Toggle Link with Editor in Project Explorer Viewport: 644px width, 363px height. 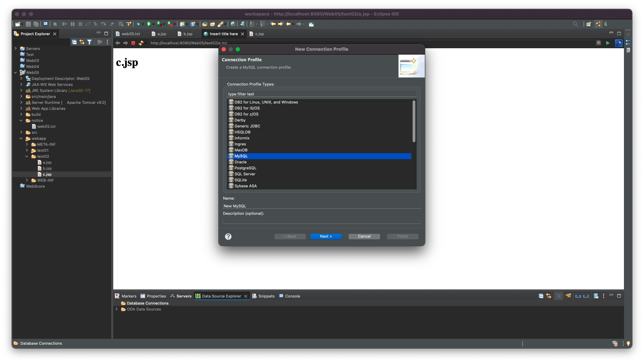82,42
